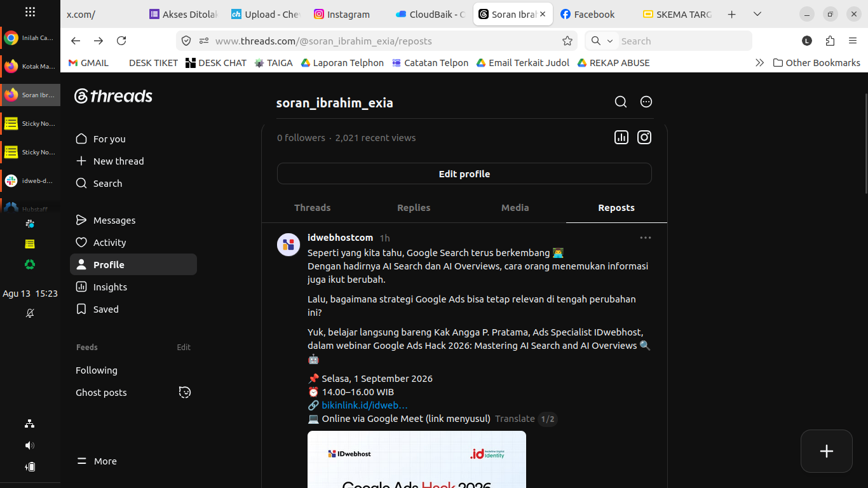The image size is (868, 488).
Task: Open Activity in the Threads sidebar
Action: pyautogui.click(x=133, y=243)
